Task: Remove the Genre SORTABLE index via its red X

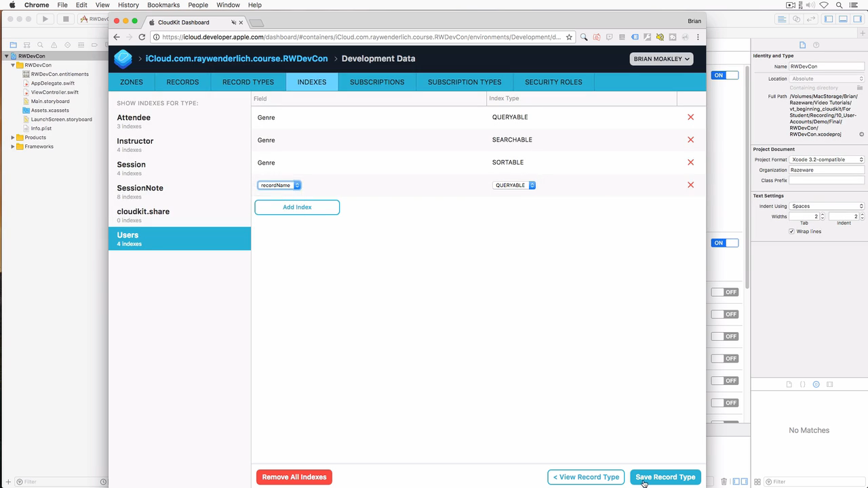Action: pos(690,162)
